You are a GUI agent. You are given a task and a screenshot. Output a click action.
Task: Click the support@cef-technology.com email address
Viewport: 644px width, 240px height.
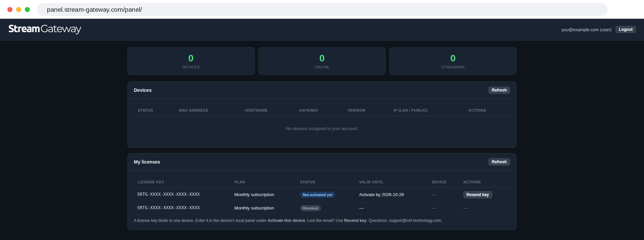(x=415, y=221)
